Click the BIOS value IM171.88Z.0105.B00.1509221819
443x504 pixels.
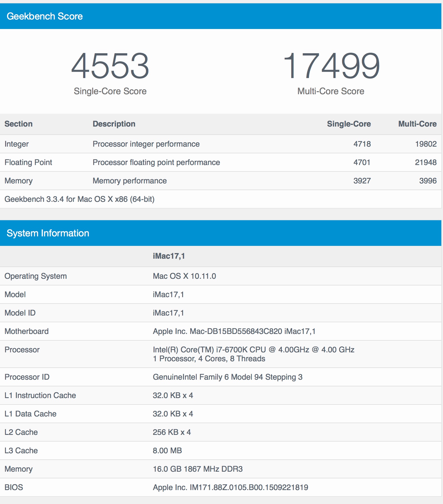click(x=230, y=487)
